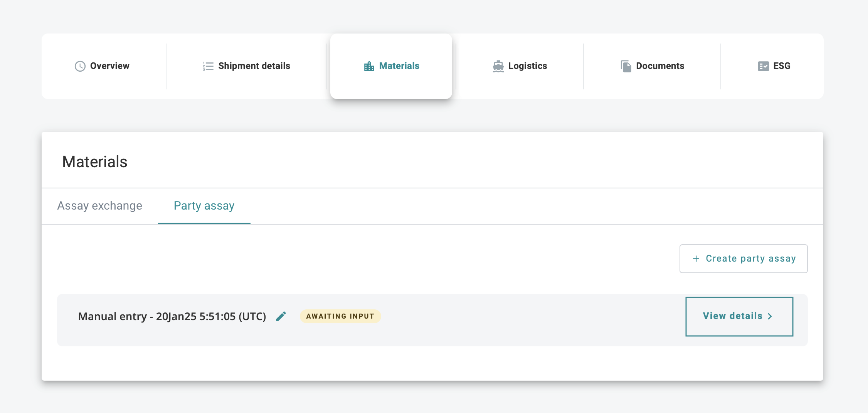
Task: Select the ESG tab
Action: 774,66
